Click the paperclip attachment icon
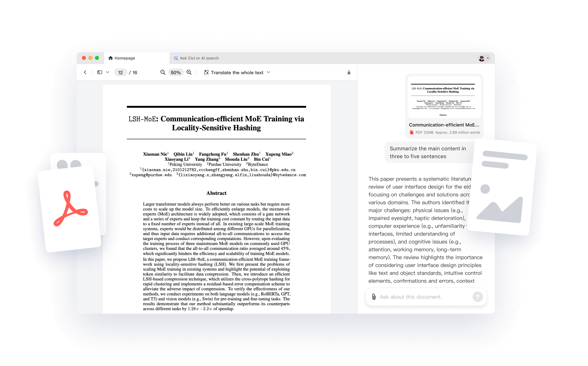Viewport: 588px width, 366px height. 374,297
